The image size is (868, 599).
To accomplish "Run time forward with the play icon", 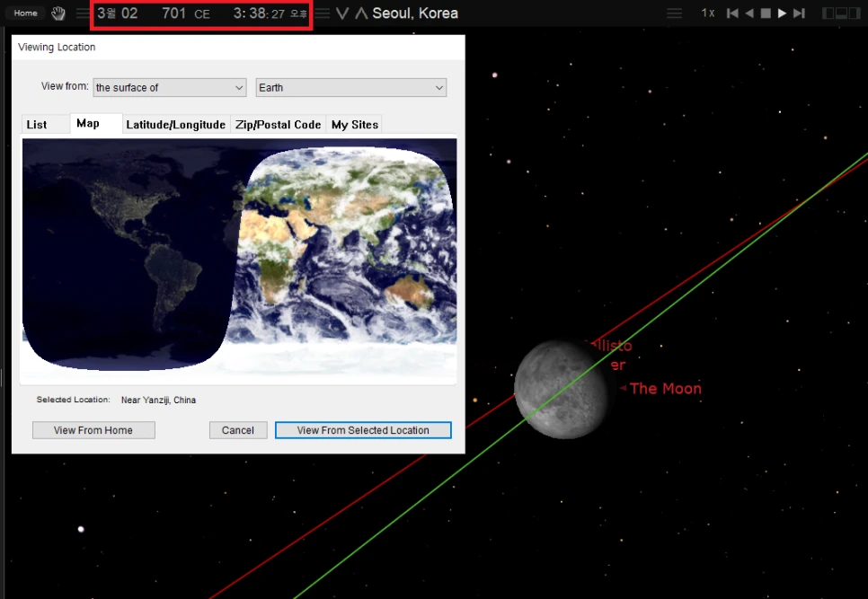I will tap(783, 13).
